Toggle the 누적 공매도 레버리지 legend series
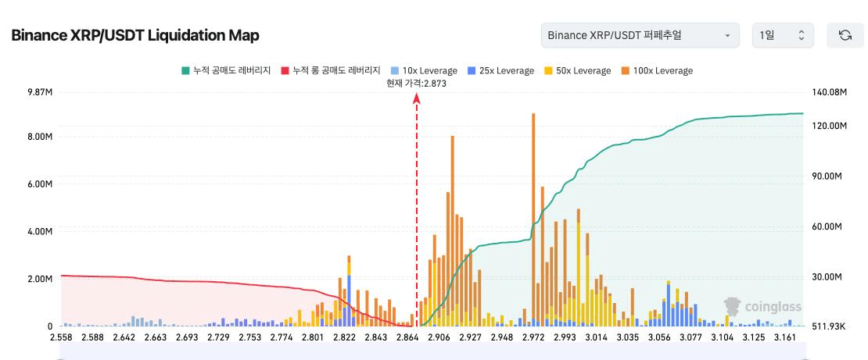Image resolution: width=868 pixels, height=360 pixels. 226,71
